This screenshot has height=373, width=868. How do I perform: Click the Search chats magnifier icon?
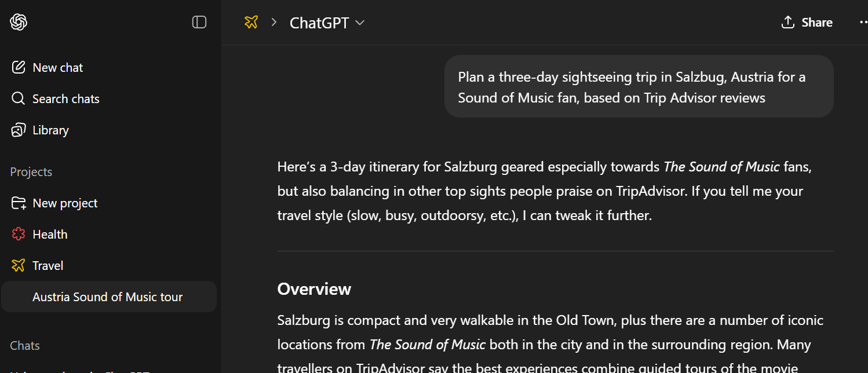tap(19, 98)
